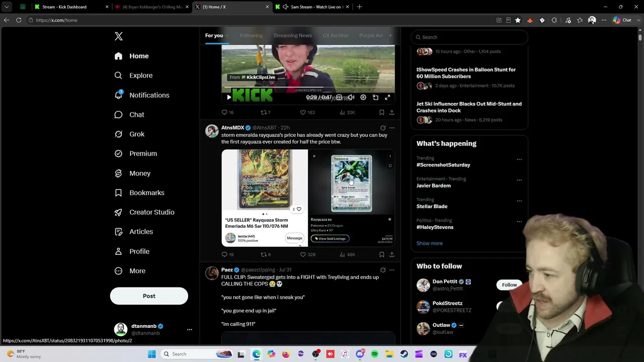View analytics for the 33K views post
The image size is (644, 362).
click(x=347, y=113)
